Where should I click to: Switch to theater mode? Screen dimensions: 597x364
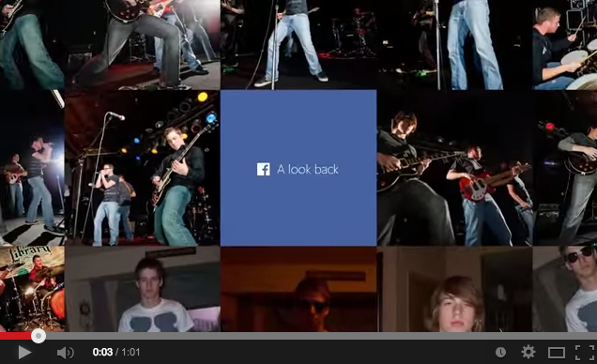557,353
